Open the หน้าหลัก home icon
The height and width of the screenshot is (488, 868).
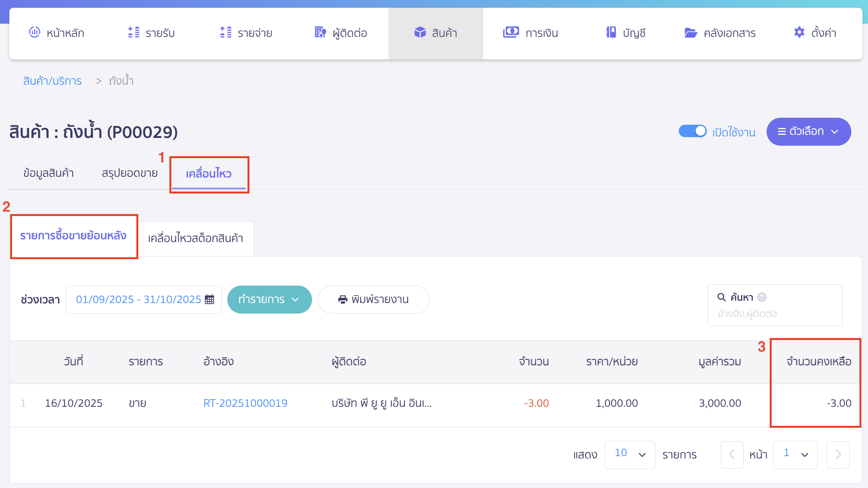35,33
